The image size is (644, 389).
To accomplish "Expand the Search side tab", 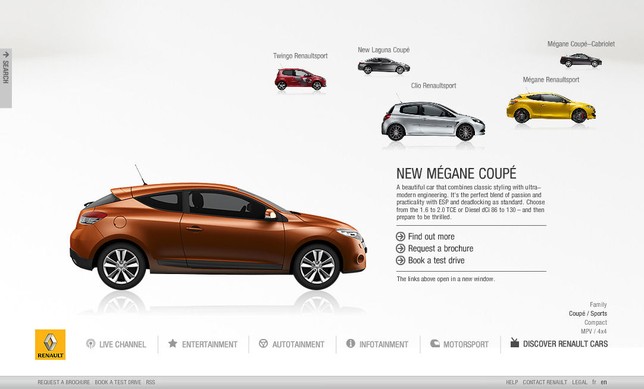I will click(x=6, y=78).
